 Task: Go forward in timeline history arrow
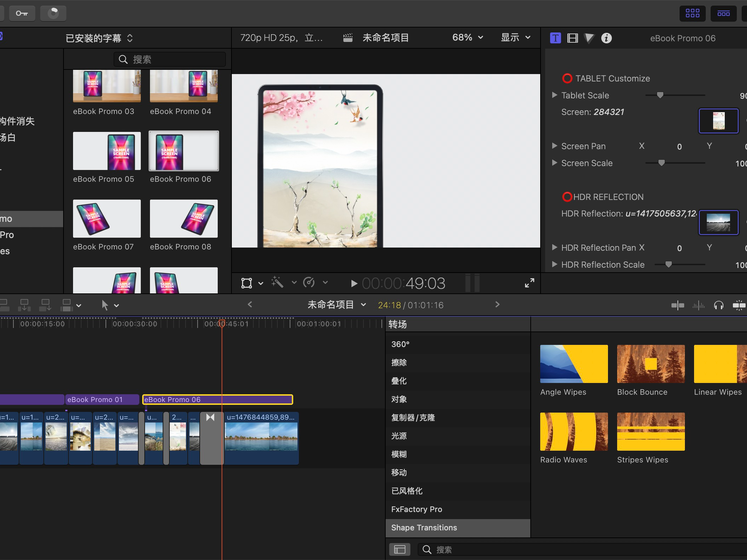pyautogui.click(x=498, y=304)
